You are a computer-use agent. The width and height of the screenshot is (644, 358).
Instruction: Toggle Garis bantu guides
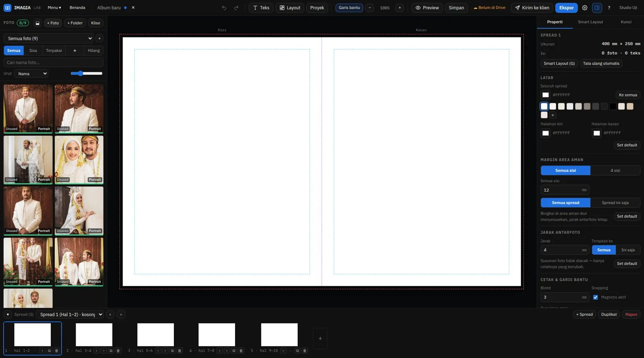[x=349, y=8]
